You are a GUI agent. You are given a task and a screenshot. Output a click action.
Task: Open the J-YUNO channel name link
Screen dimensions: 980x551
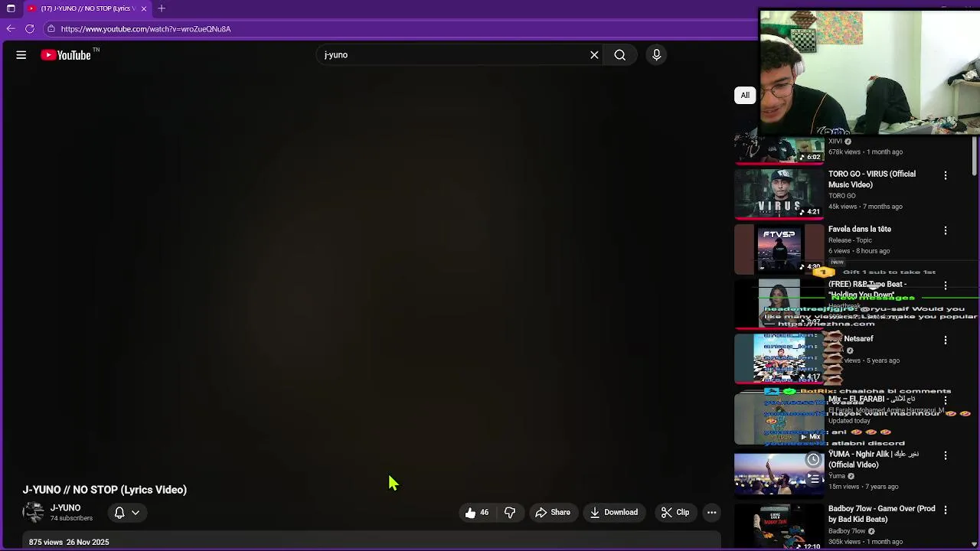coord(65,507)
